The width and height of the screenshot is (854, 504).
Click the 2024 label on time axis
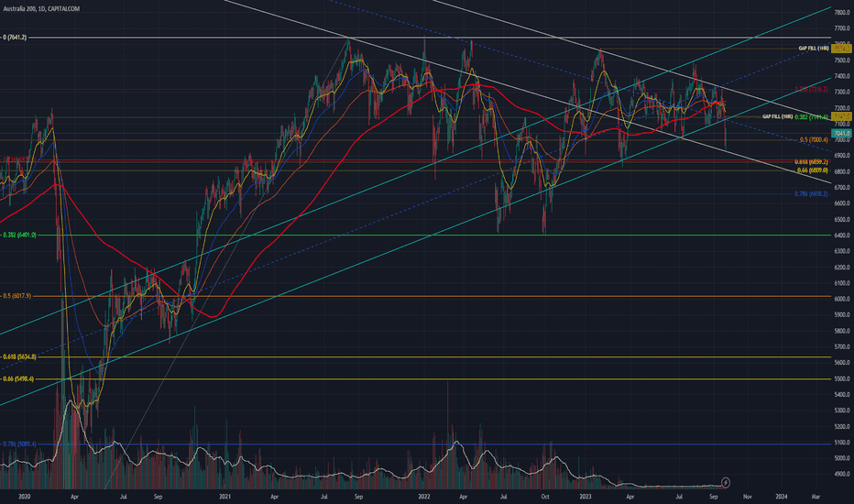click(x=782, y=497)
